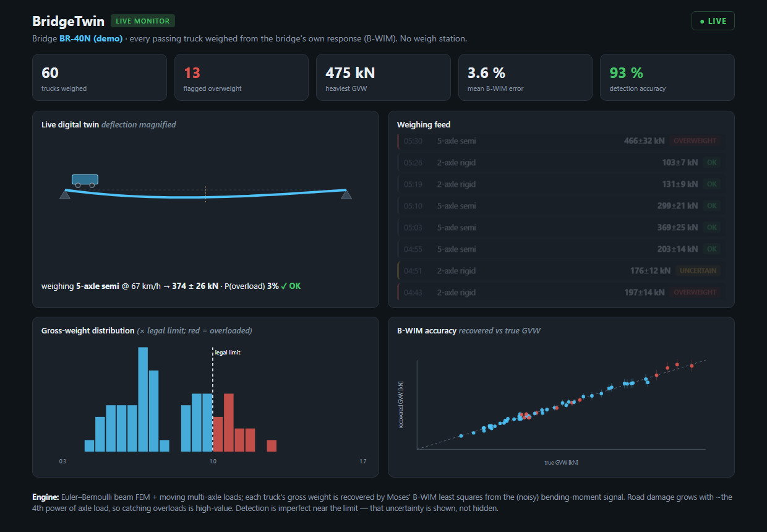This screenshot has width=767, height=532.
Task: Click OVERWEIGHT badge on 466±32 kN row
Action: 695,141
